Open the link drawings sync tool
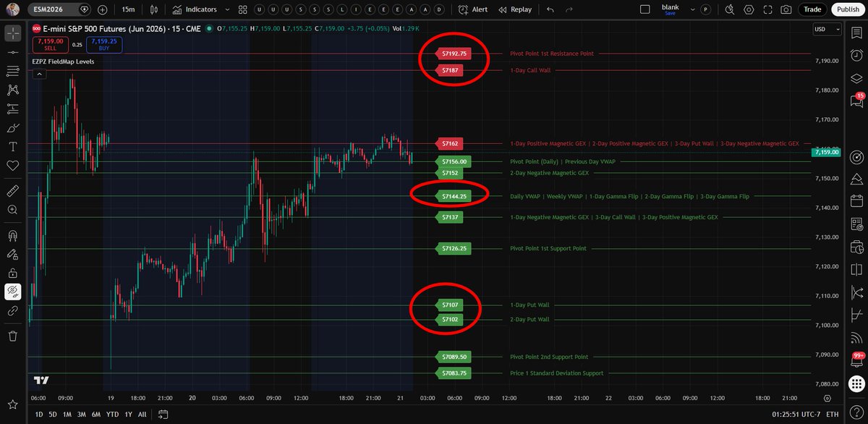 click(12, 310)
